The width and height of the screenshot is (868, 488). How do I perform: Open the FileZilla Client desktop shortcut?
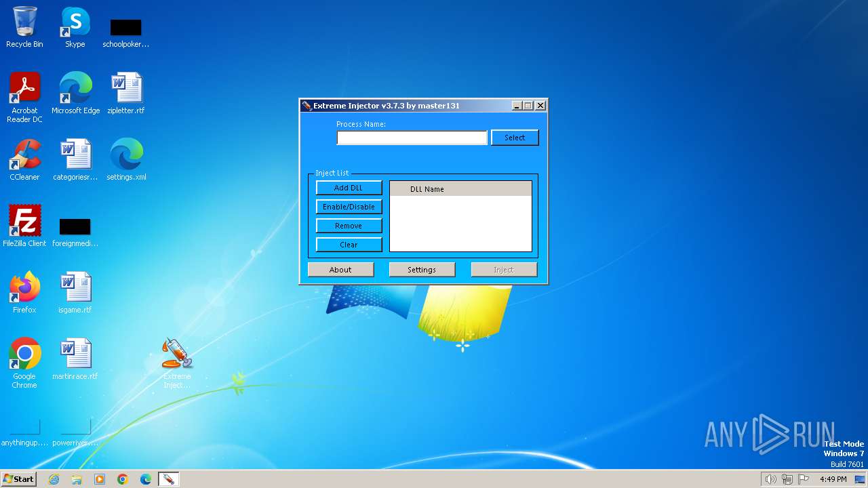(x=24, y=226)
